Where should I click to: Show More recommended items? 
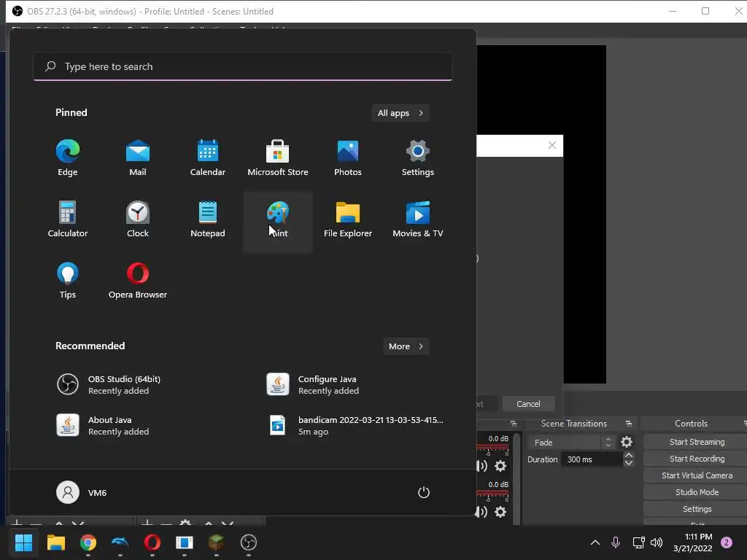406,346
